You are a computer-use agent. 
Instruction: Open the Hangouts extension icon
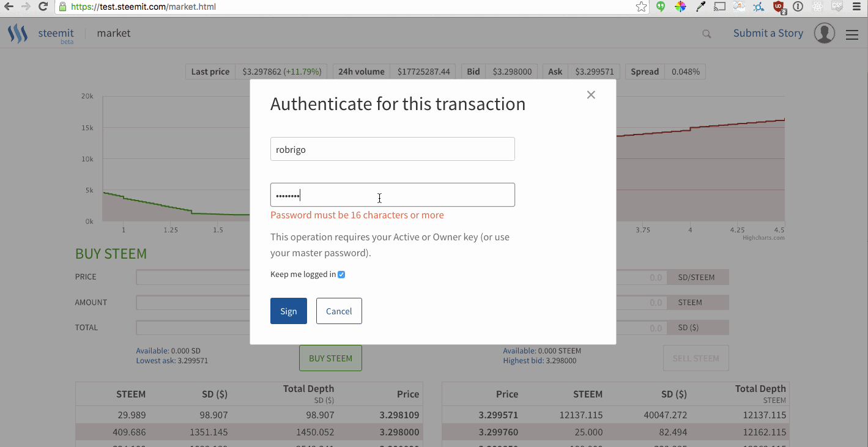[x=661, y=7]
